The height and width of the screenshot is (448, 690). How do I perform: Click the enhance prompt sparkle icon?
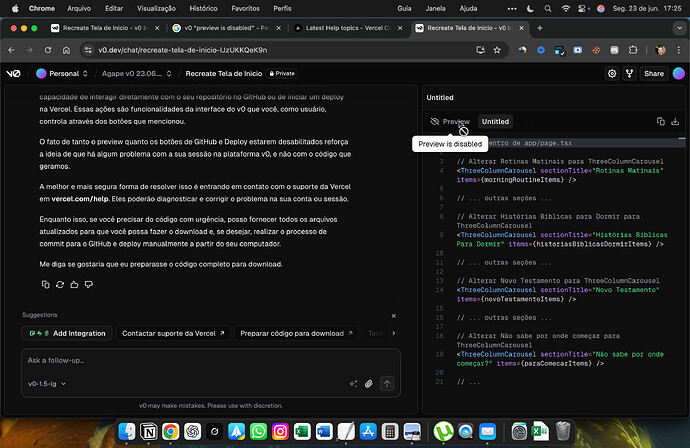[x=353, y=384]
